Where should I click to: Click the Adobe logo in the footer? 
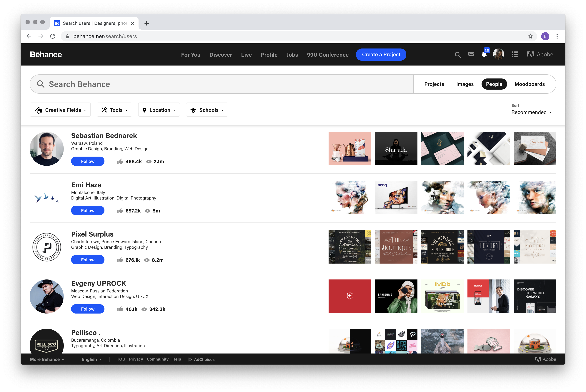[545, 359]
